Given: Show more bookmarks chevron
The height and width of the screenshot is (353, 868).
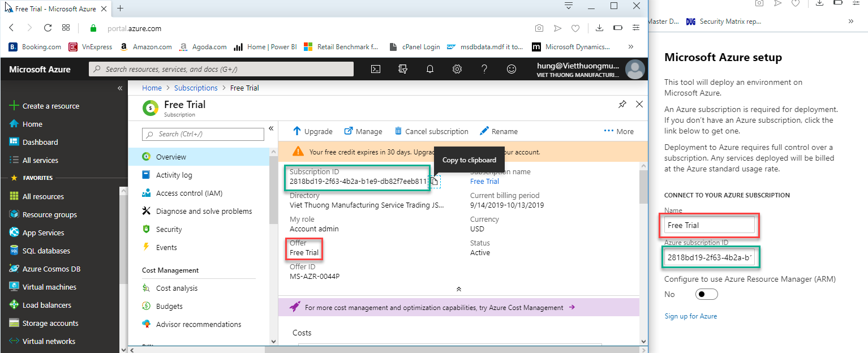Looking at the screenshot, I should coord(630,47).
